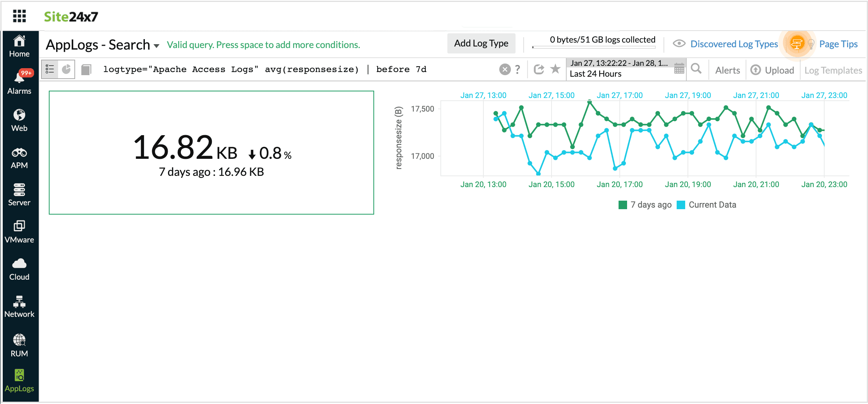
Task: Switch to list view of results
Action: click(x=50, y=69)
